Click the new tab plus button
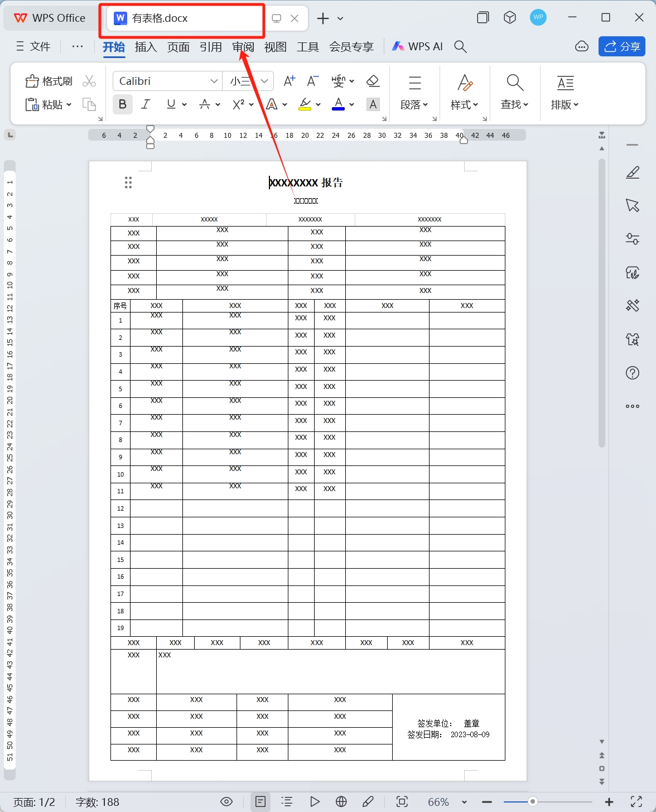656x812 pixels. click(322, 18)
